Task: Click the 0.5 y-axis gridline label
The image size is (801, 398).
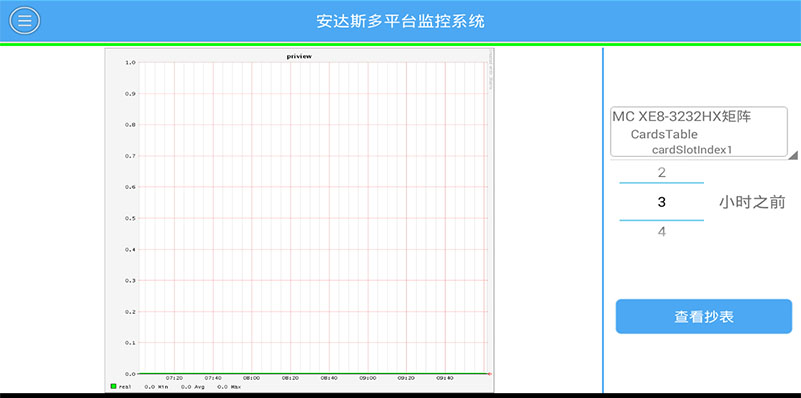Action: 130,218
